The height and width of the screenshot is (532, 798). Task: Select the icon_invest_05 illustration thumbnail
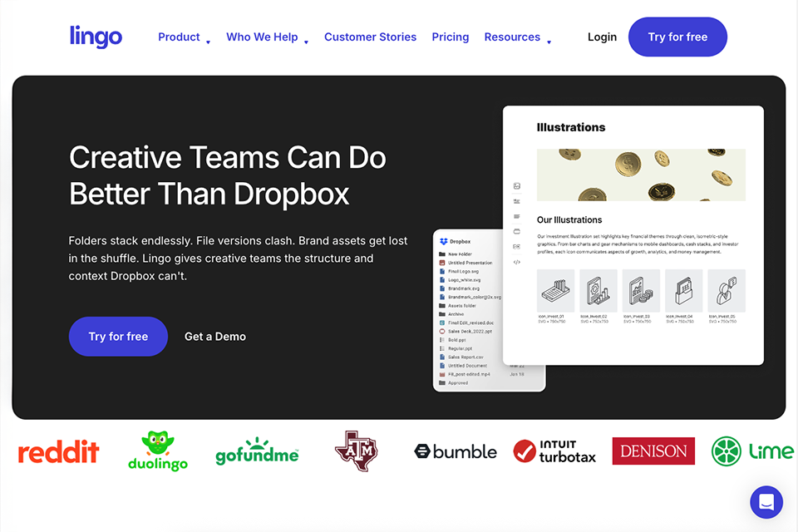coord(727,291)
